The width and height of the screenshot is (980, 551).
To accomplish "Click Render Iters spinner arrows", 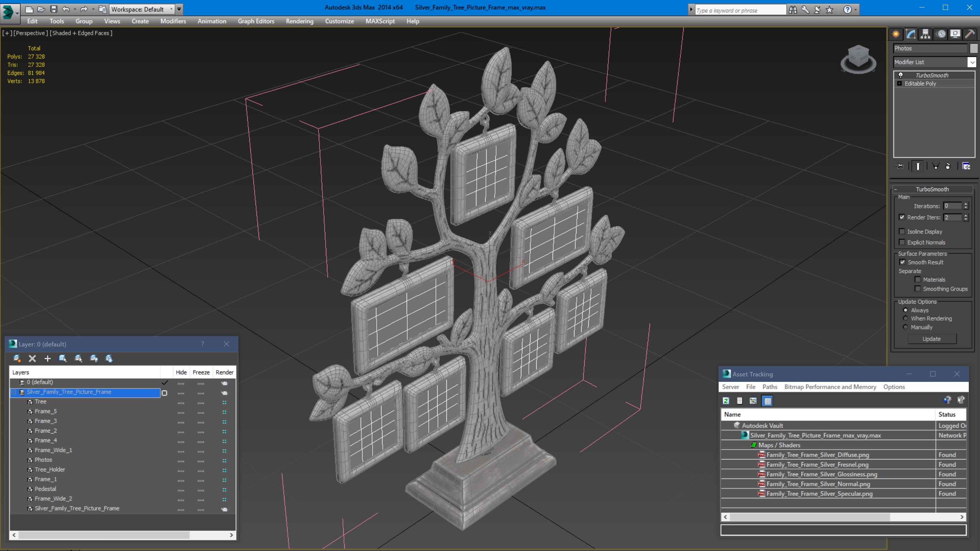I will pyautogui.click(x=966, y=217).
